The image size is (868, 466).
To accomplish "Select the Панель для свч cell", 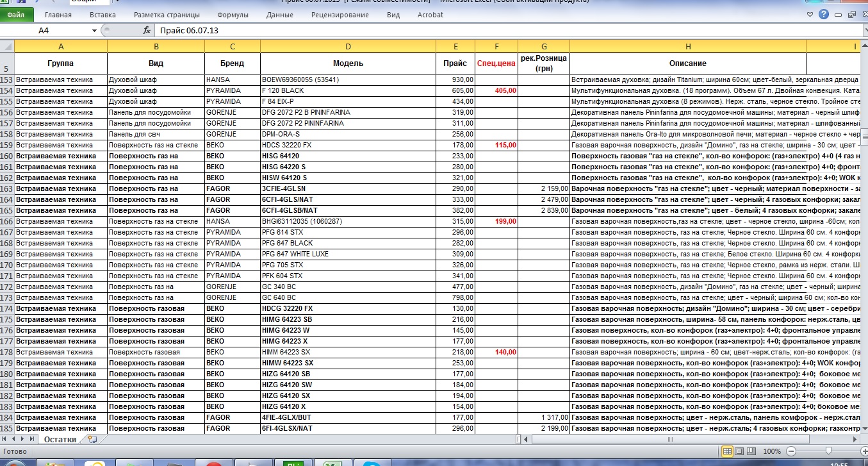I will coord(156,134).
